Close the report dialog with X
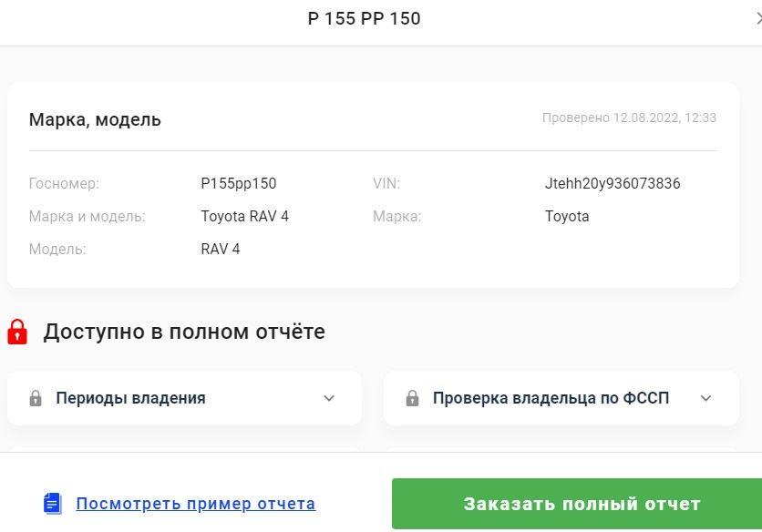762x532 pixels. point(756,18)
